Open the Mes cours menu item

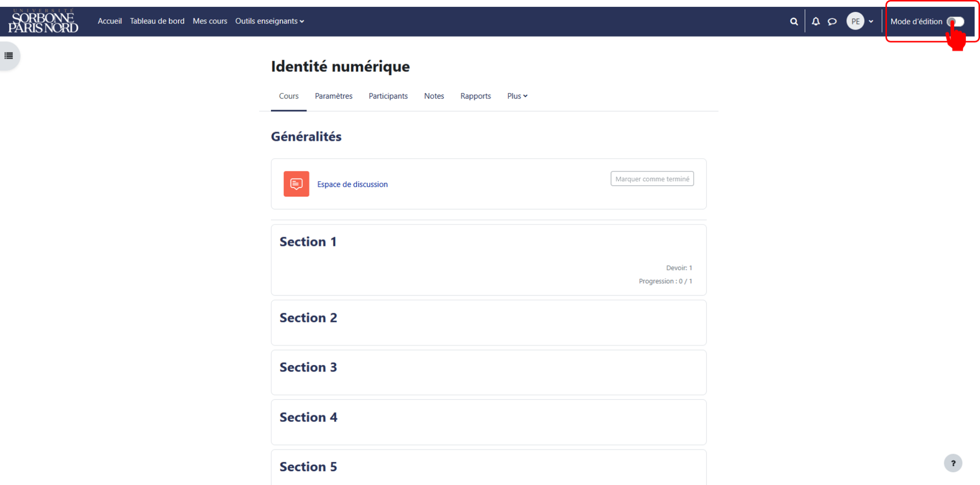click(210, 21)
